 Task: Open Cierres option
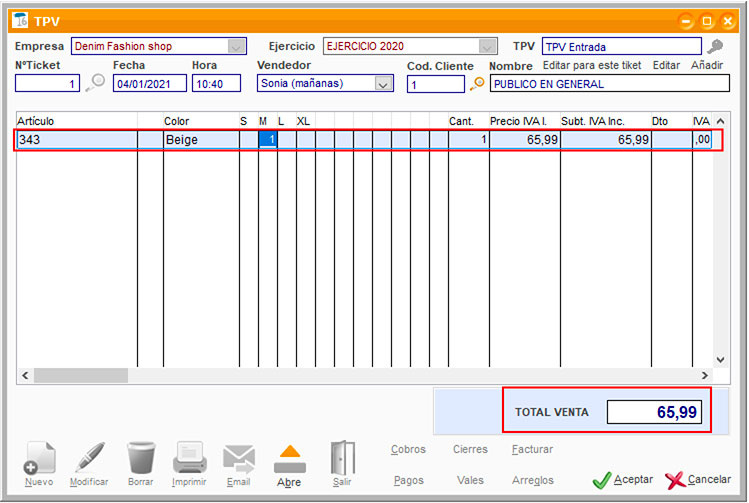coord(470,449)
